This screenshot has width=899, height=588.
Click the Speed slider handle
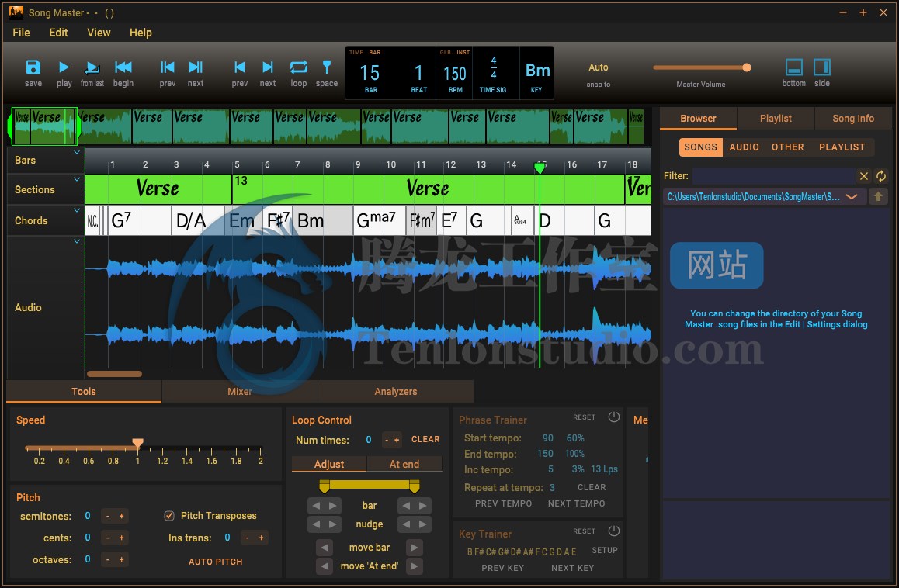pos(137,443)
